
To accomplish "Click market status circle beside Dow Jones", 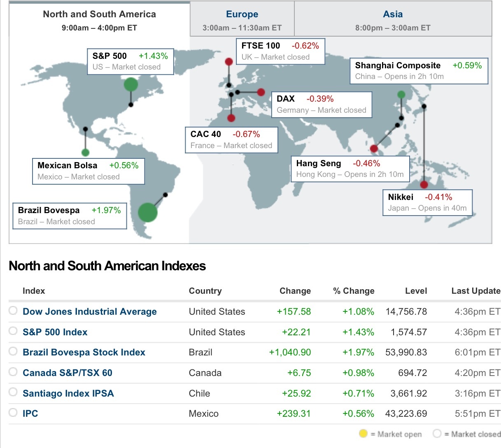I will 13,310.
